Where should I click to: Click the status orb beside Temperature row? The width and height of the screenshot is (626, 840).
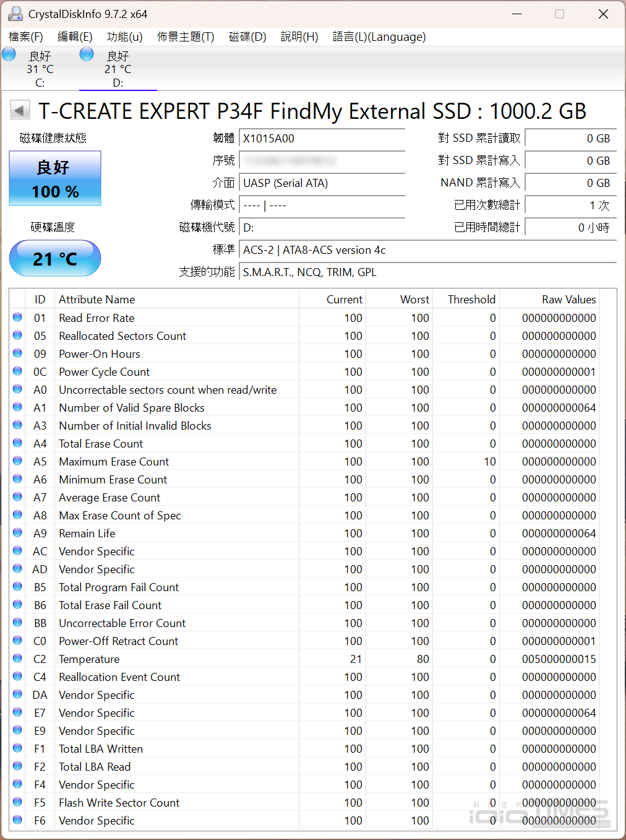[x=17, y=659]
